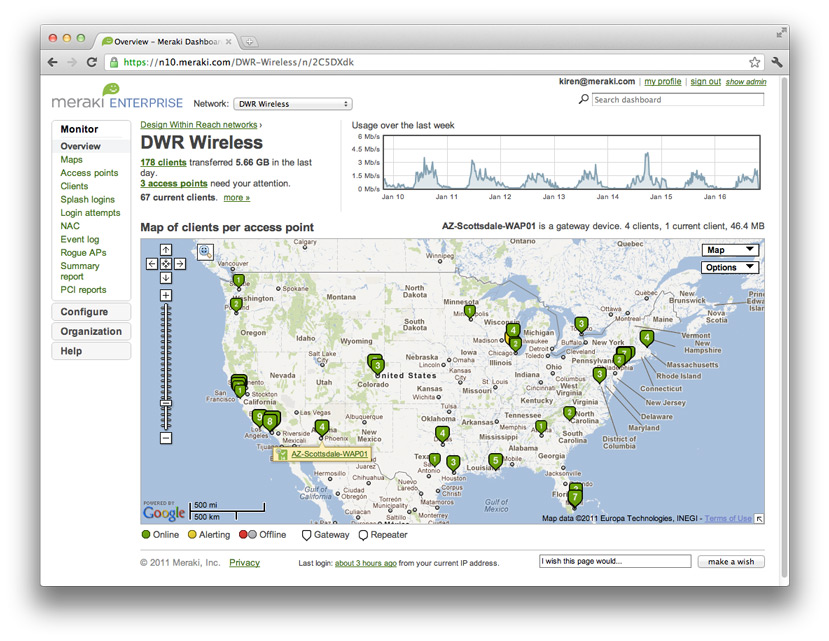Focus the I wish this page would field
The image size is (829, 641).
[615, 561]
